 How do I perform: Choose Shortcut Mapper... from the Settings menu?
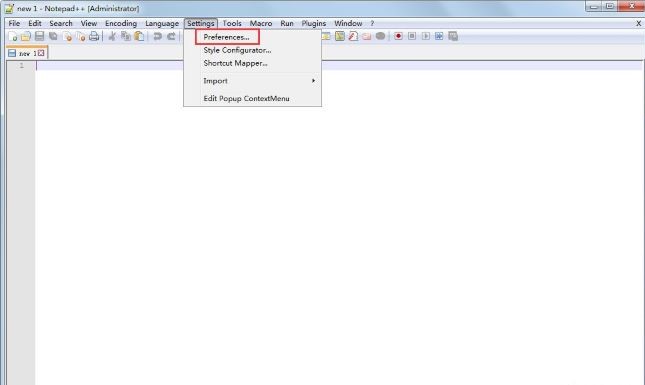[252, 63]
